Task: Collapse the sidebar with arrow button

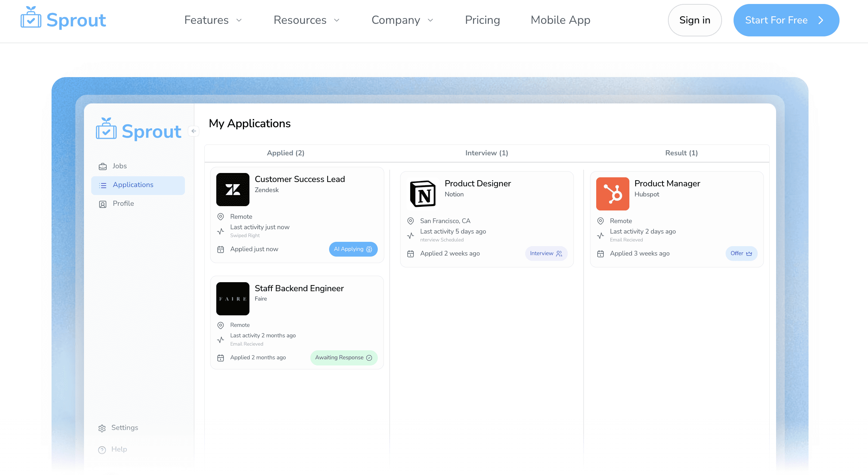Action: [x=194, y=131]
